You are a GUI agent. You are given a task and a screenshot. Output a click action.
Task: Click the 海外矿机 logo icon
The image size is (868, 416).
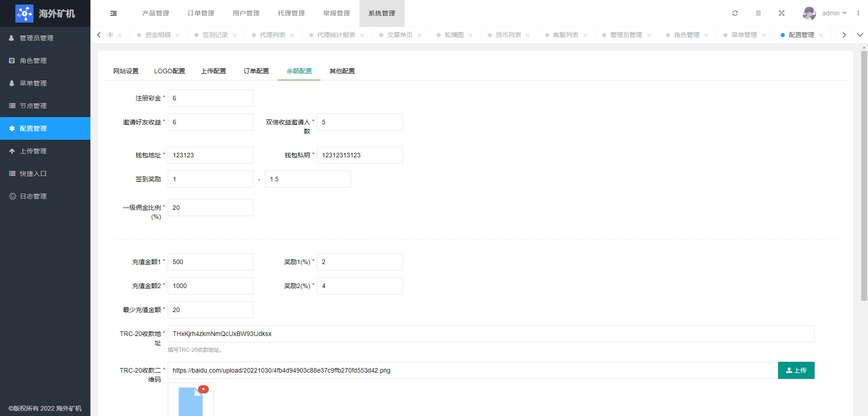[24, 14]
